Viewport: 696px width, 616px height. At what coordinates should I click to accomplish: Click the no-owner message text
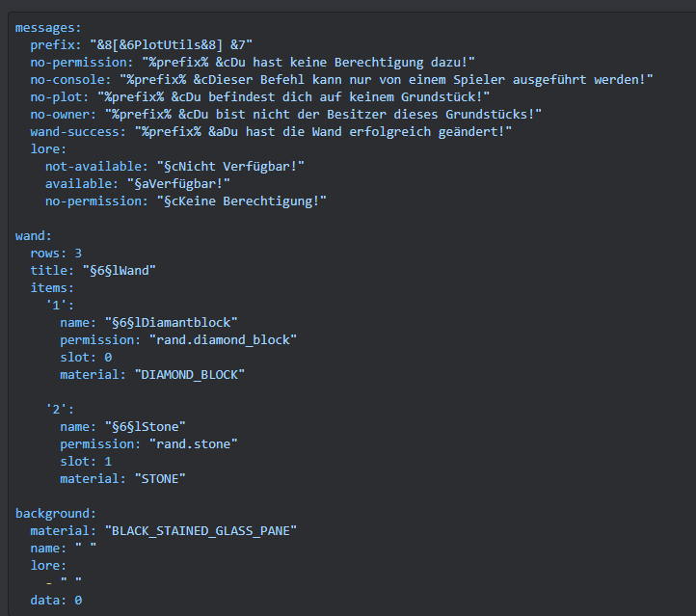click(323, 114)
